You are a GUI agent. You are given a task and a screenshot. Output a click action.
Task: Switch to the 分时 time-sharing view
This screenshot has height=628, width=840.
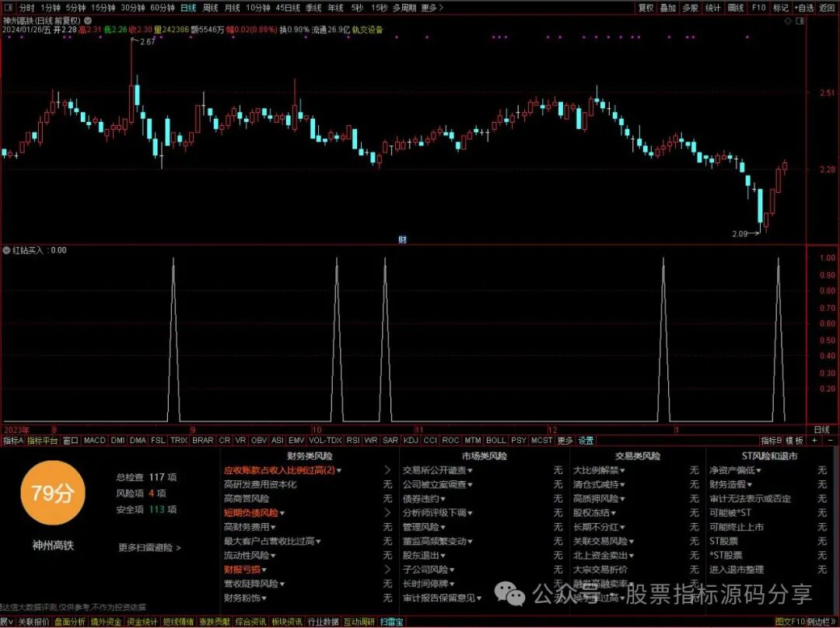(x=26, y=8)
